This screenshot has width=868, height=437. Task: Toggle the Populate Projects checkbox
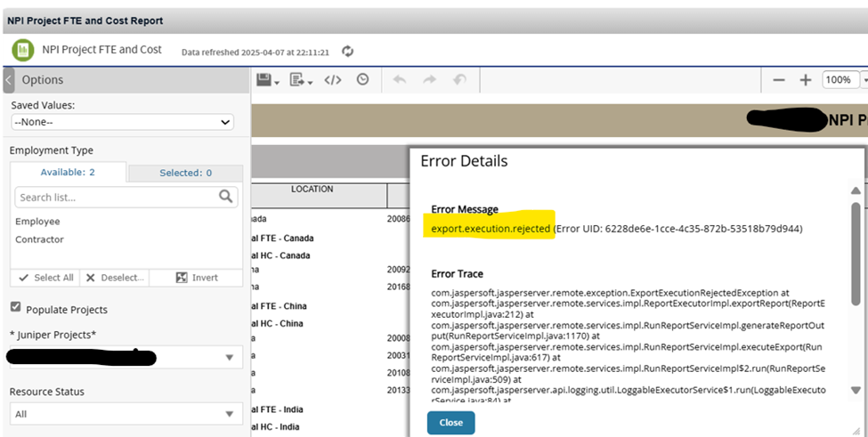(x=15, y=307)
